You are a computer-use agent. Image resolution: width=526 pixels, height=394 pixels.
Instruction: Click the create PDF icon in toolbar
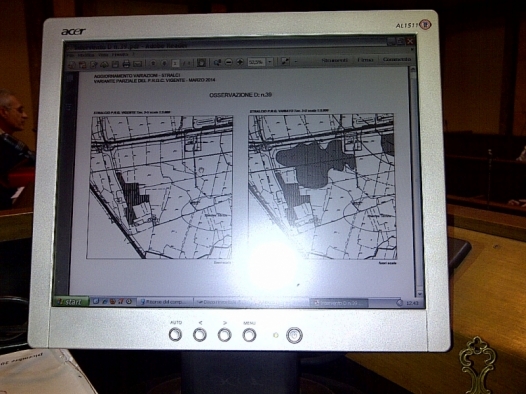click(x=83, y=64)
